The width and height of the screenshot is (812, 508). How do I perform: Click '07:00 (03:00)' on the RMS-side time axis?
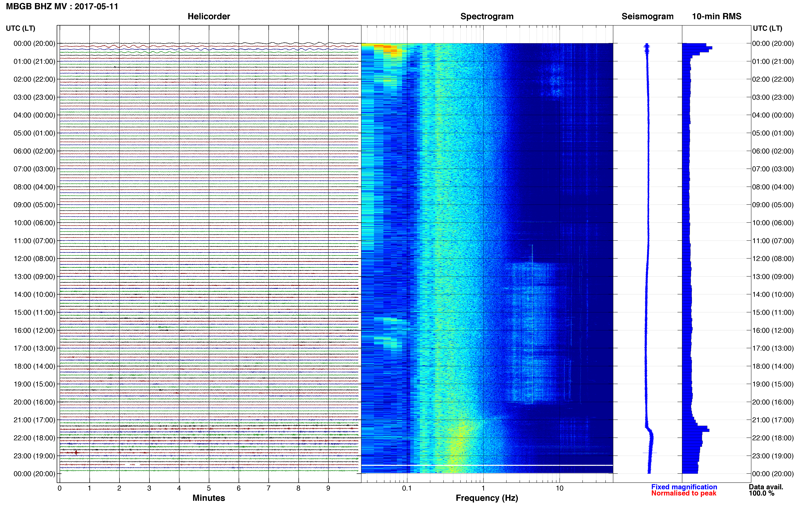tap(773, 169)
